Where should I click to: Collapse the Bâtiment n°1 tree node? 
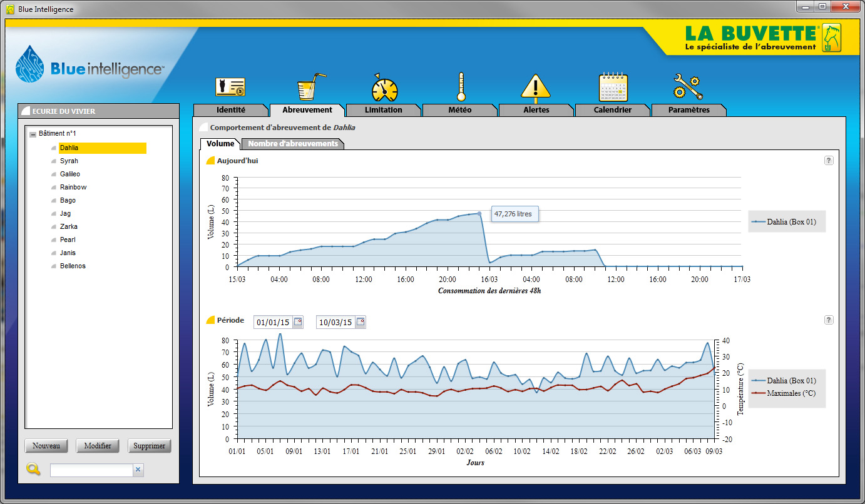point(33,134)
